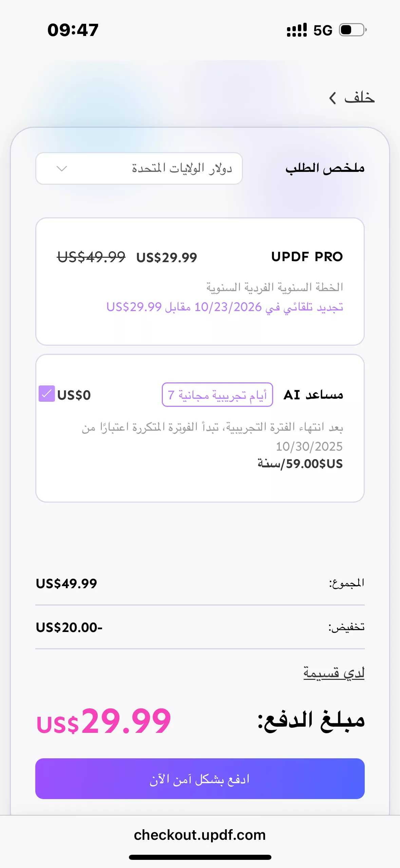Screen dimensions: 400x868
Task: Tap the home indicator bar at bottom
Action: tap(200, 857)
